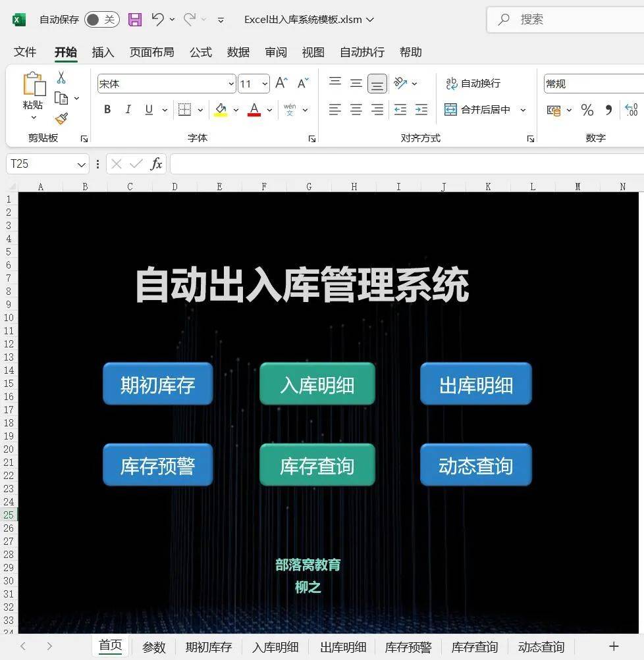The width and height of the screenshot is (644, 660).
Task: Align text left
Action: (x=335, y=110)
